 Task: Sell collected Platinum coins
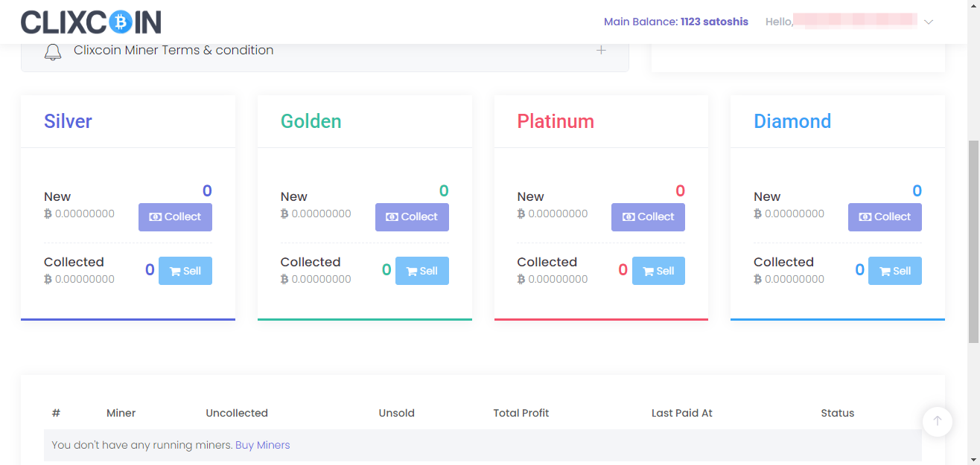tap(658, 271)
